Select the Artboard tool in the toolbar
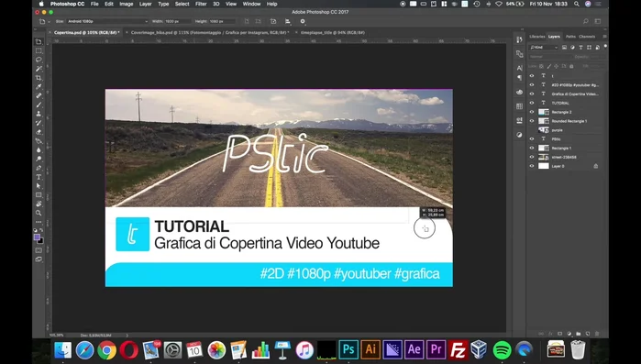This screenshot has width=641, height=364. click(x=39, y=41)
